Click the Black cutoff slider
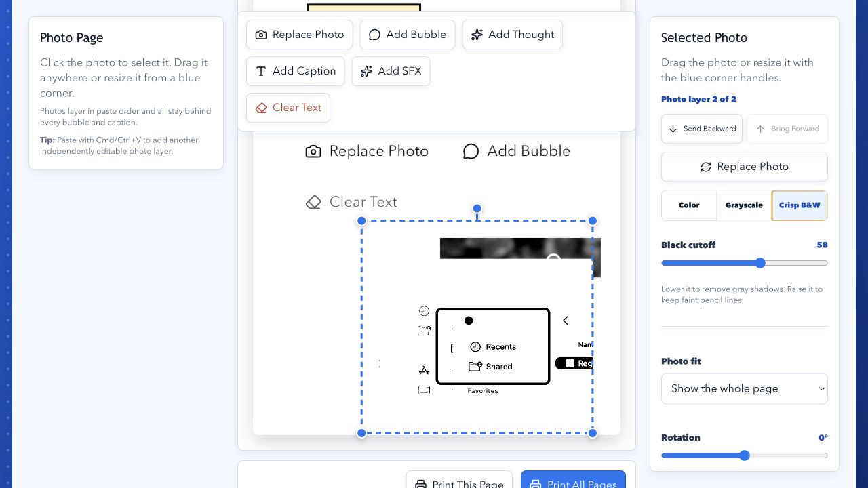 coord(745,263)
